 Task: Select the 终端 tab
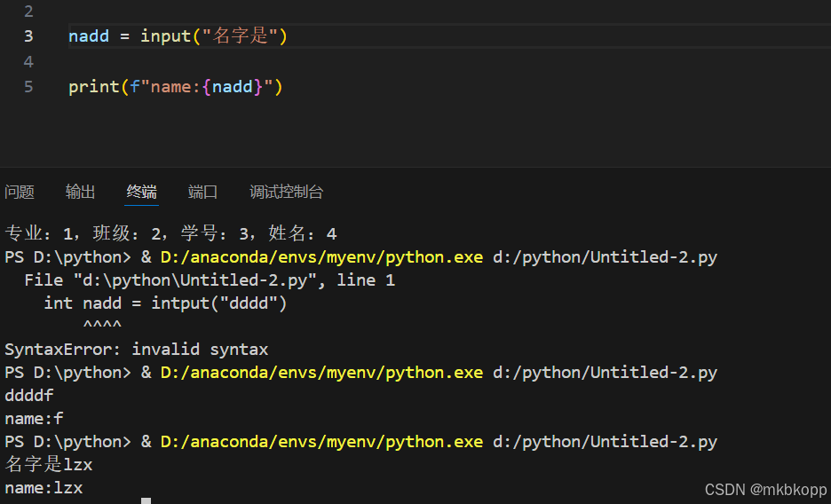(x=141, y=192)
